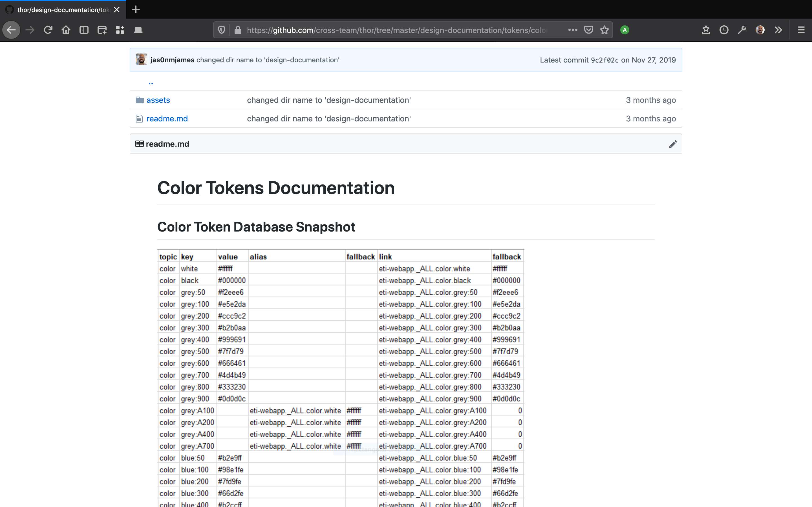The height and width of the screenshot is (507, 812).
Task: Open a new browser tab
Action: (136, 9)
